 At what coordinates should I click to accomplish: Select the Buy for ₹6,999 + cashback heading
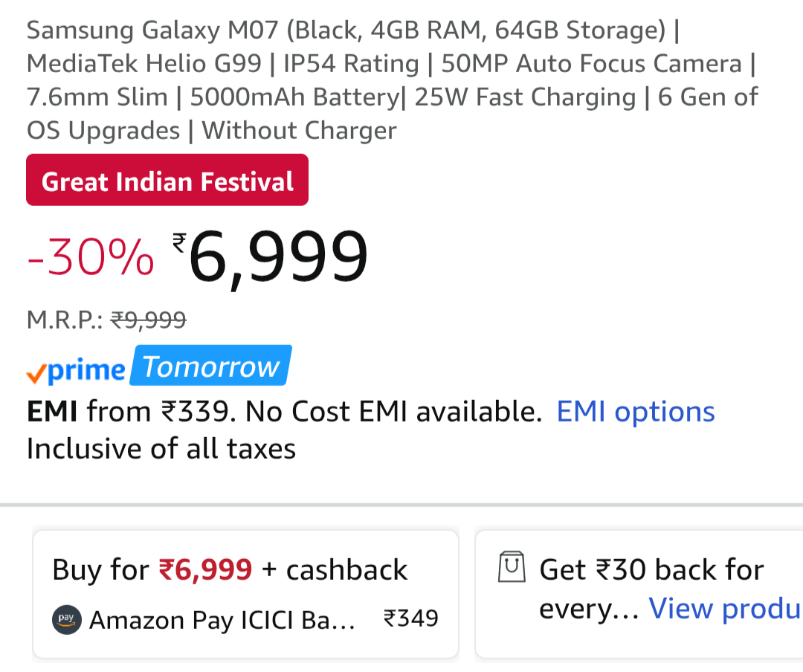[x=230, y=569]
